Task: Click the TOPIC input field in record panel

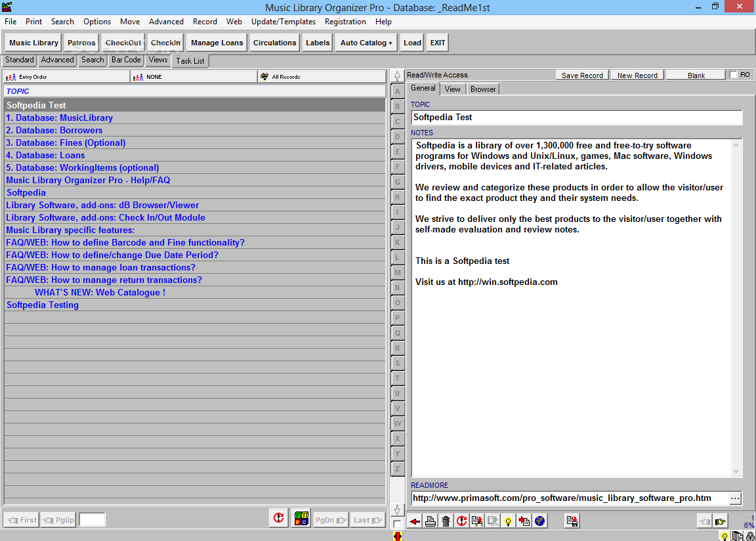Action: (577, 117)
